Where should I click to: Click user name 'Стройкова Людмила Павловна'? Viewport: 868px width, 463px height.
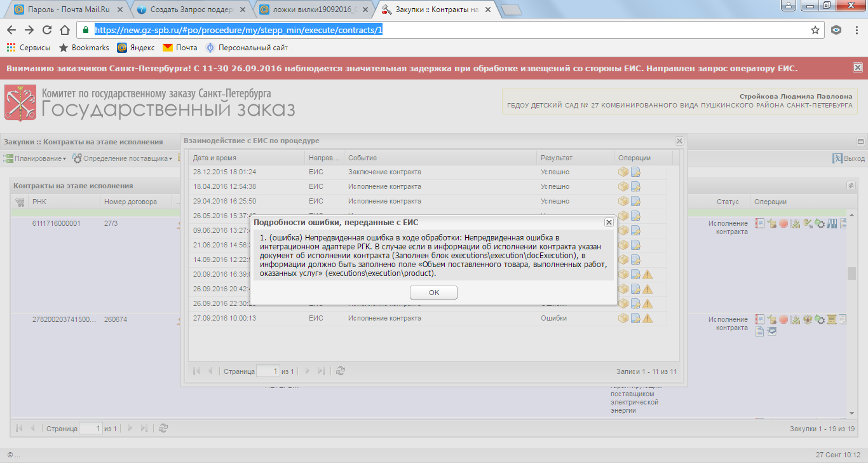point(796,95)
